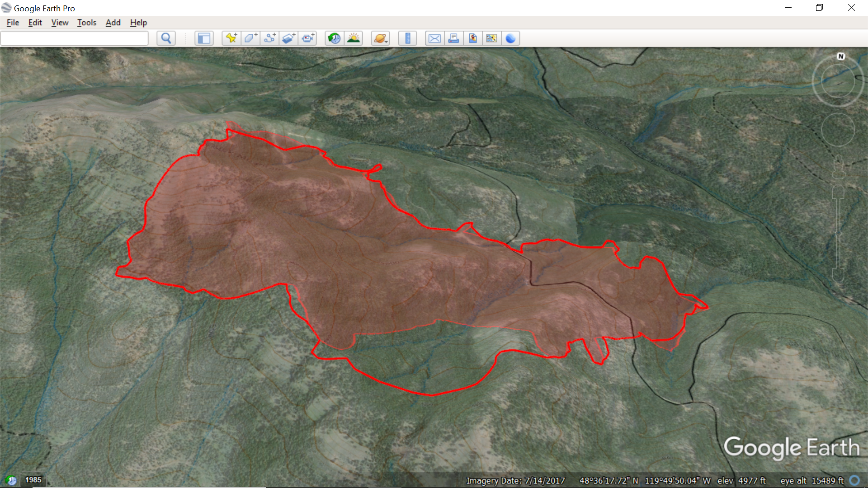
Task: Click View in Google Maps icon
Action: click(491, 38)
